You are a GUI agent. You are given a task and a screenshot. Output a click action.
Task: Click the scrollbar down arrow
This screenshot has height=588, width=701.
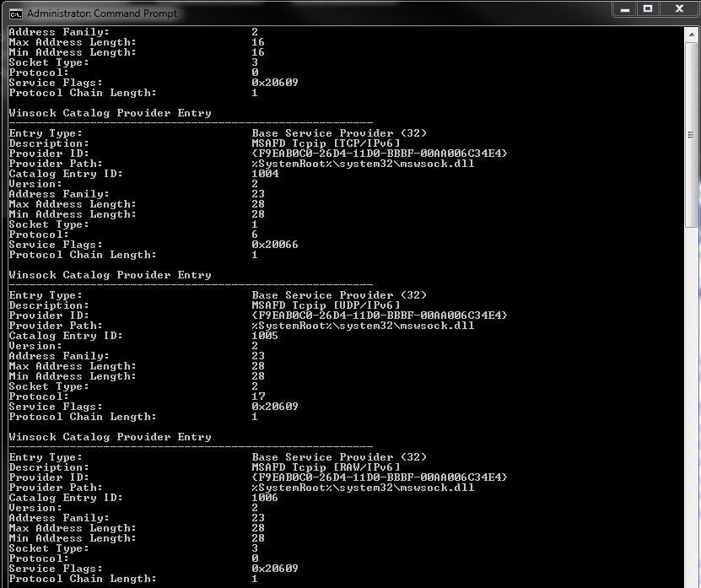693,581
